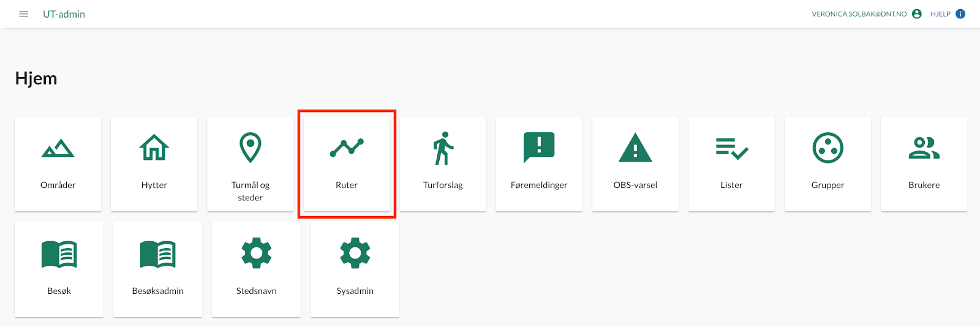
Task: Click the VERONICA.SOLBAK@DNT.NO user email
Action: (x=859, y=14)
